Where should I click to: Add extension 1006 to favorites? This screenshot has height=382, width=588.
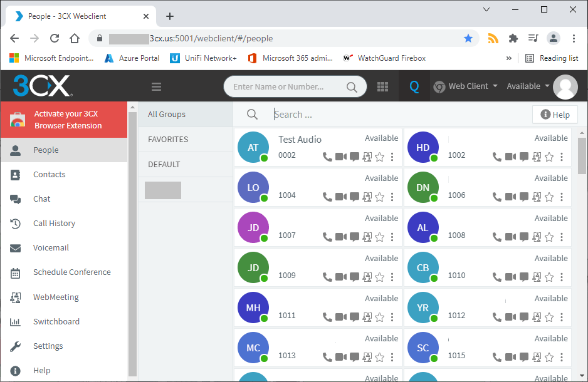(549, 197)
